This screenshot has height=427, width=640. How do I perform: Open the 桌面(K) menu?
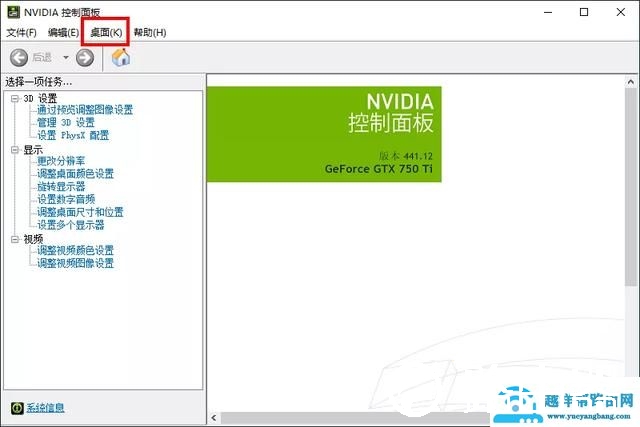(106, 33)
